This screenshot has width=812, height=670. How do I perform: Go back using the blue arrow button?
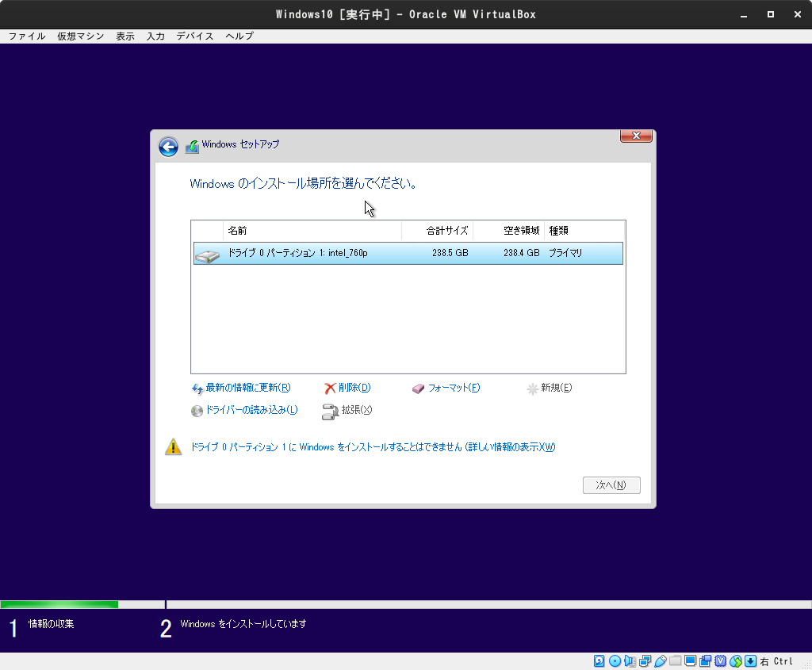click(168, 147)
